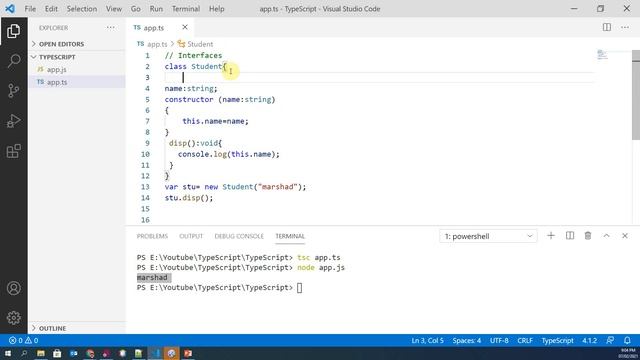Open the Manage gear icon
640x360 pixels.
(13, 318)
